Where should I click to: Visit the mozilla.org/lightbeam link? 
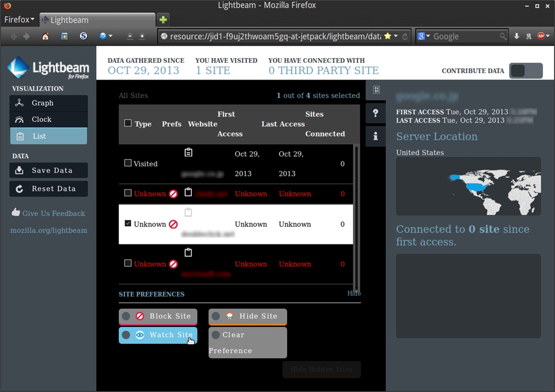point(48,230)
